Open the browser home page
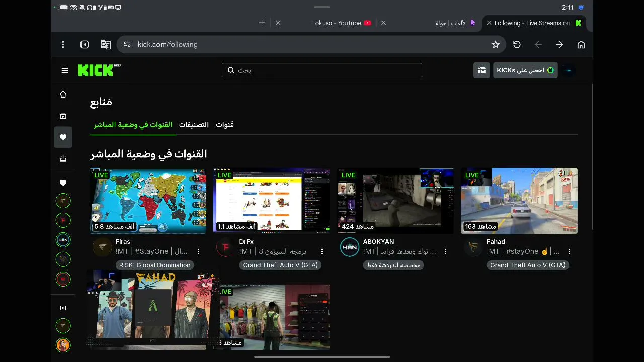 click(x=581, y=45)
